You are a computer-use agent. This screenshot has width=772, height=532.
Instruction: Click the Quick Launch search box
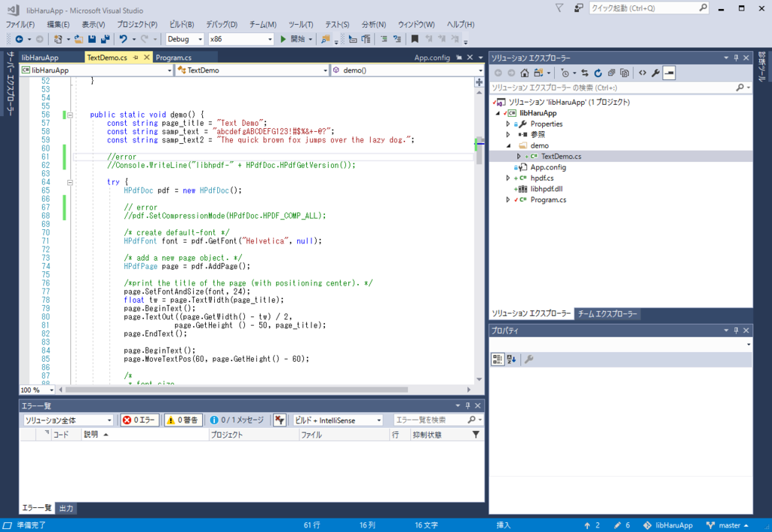(x=649, y=8)
